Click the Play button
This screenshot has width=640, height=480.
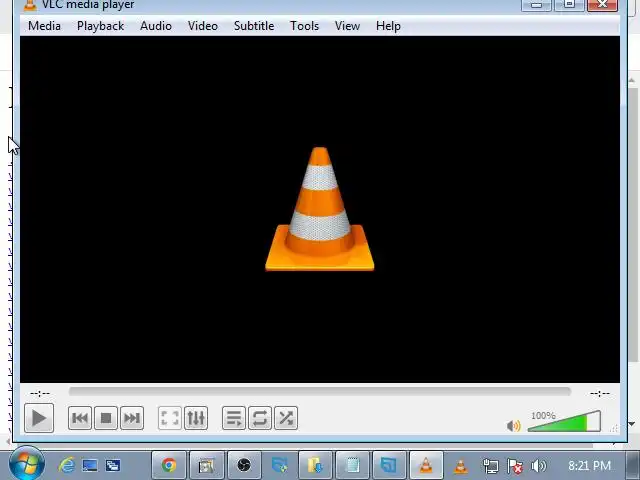pos(39,418)
